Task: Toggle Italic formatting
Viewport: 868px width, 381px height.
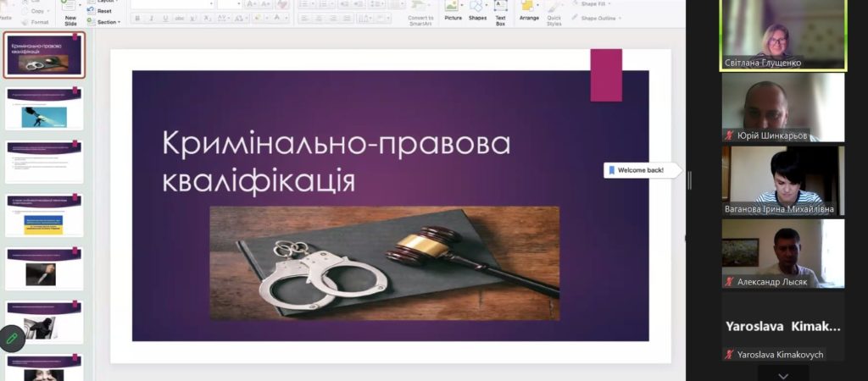Action: [x=152, y=19]
